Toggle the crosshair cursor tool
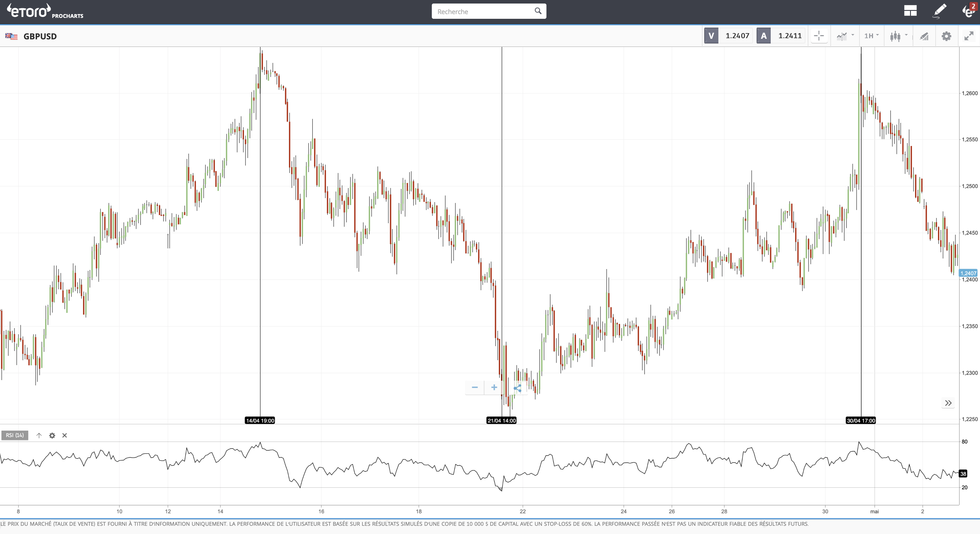 click(x=819, y=36)
